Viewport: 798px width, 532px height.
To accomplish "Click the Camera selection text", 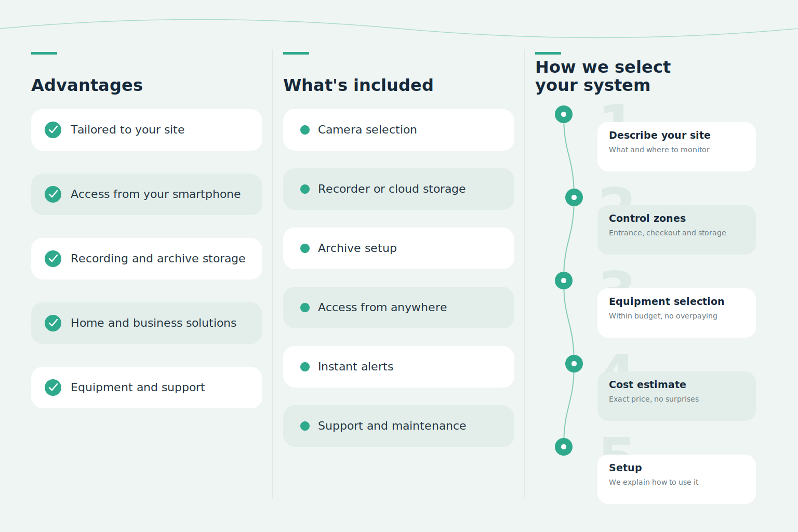I will click(x=367, y=130).
